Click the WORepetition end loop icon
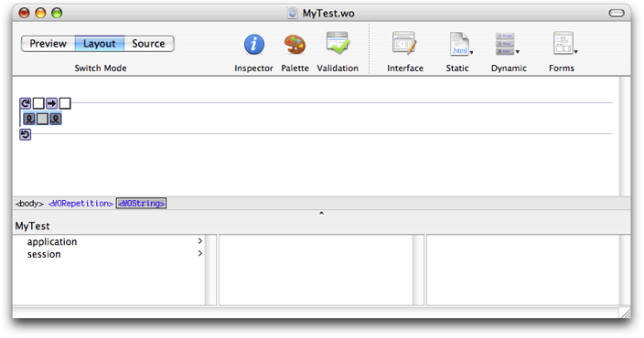The image size is (644, 338). 25,134
